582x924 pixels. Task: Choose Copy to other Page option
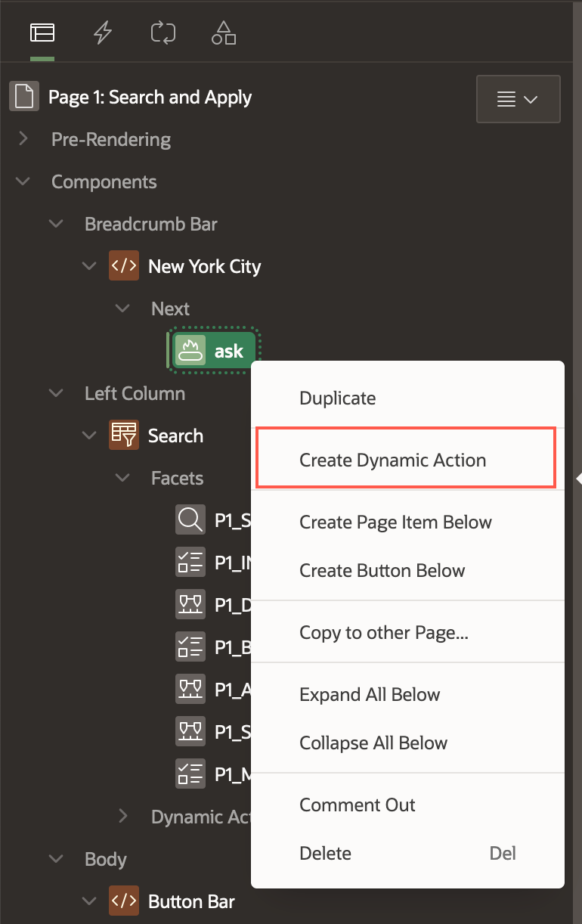coord(383,632)
